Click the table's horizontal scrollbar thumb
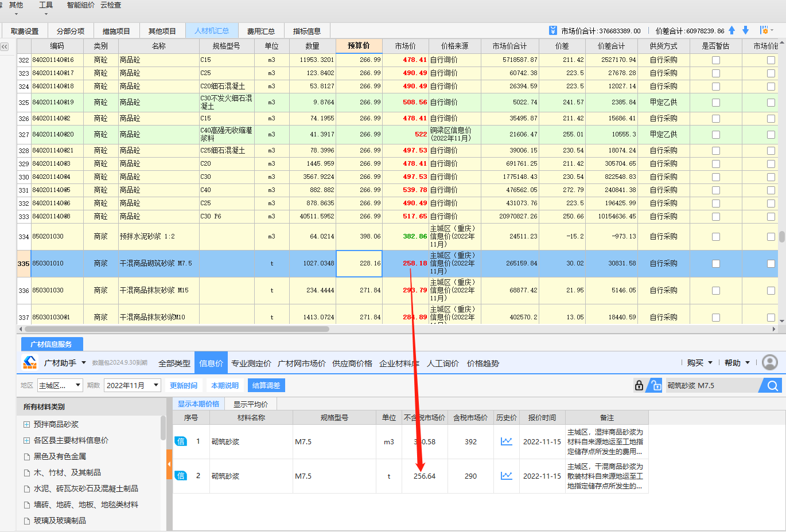The height and width of the screenshot is (532, 786). click(177, 329)
